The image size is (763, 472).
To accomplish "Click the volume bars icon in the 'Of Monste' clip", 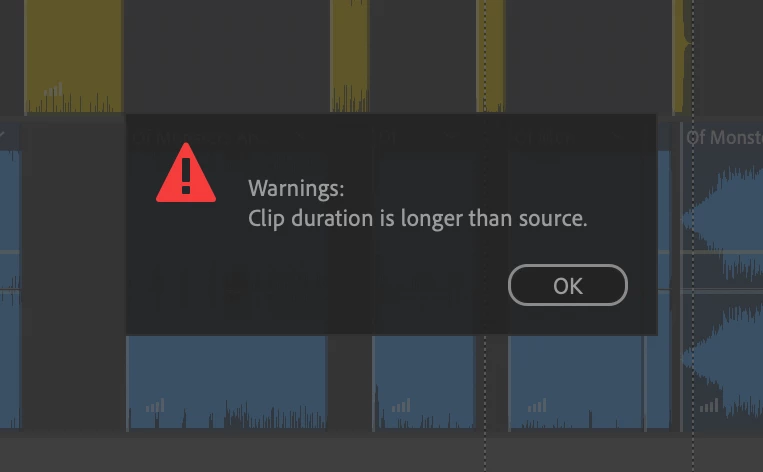I will pyautogui.click(x=709, y=405).
